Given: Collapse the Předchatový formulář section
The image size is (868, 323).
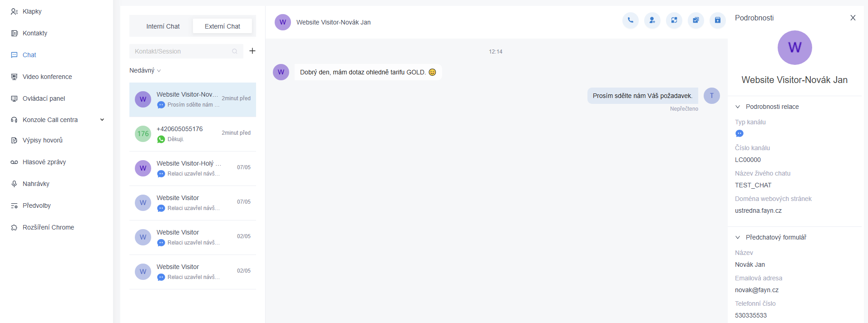Looking at the screenshot, I should pyautogui.click(x=738, y=237).
